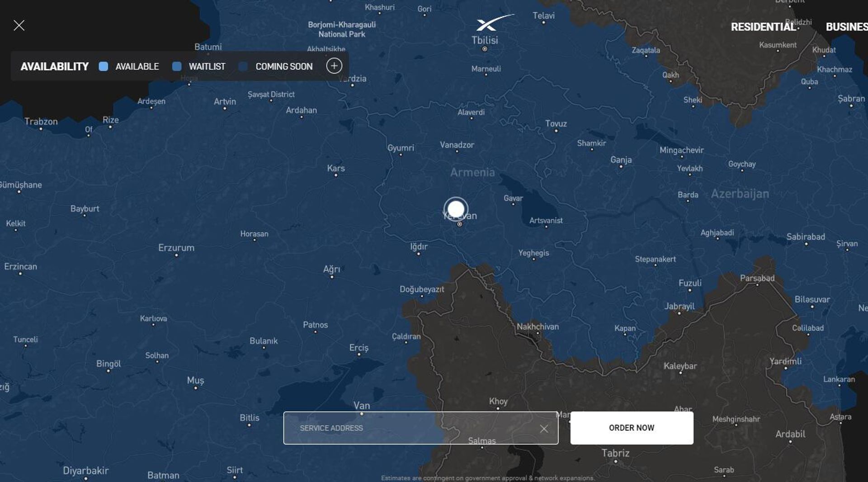The image size is (868, 482).
Task: Click the Available legend color swatch
Action: point(104,66)
